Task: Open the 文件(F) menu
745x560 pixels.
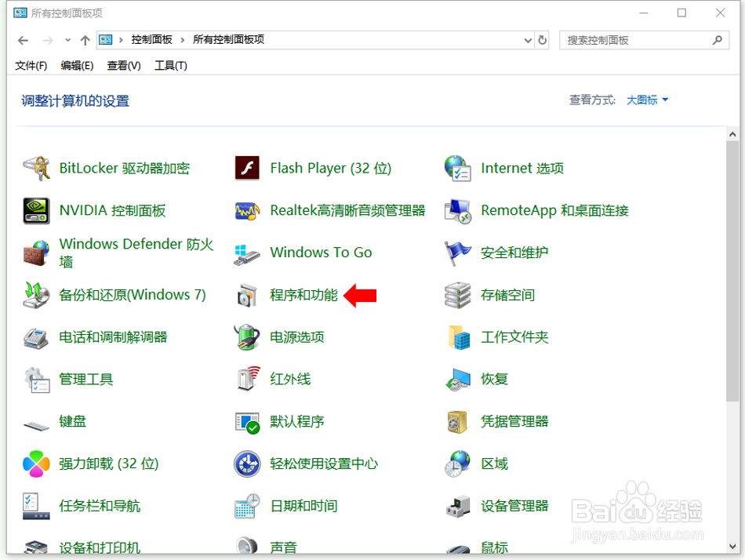Action: (31, 66)
